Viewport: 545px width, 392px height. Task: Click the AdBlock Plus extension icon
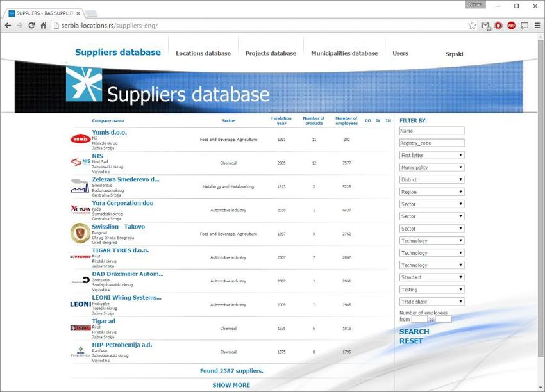point(511,26)
